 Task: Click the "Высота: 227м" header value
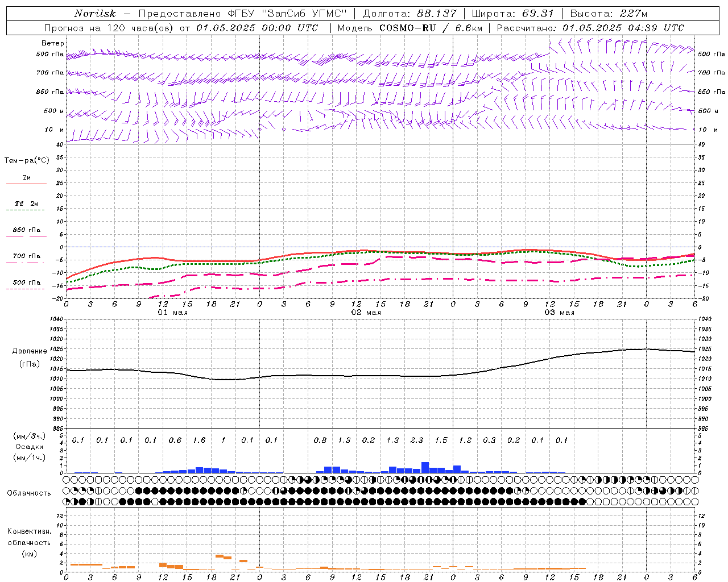609,14
